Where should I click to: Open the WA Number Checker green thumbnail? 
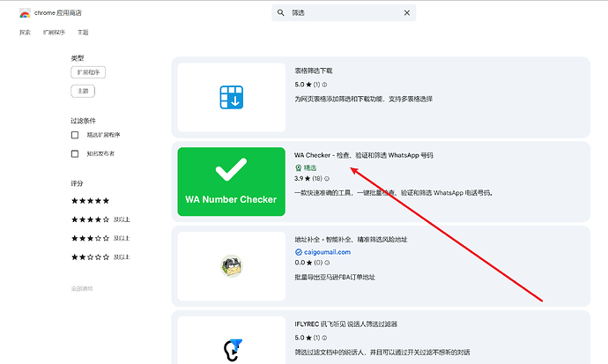232,182
